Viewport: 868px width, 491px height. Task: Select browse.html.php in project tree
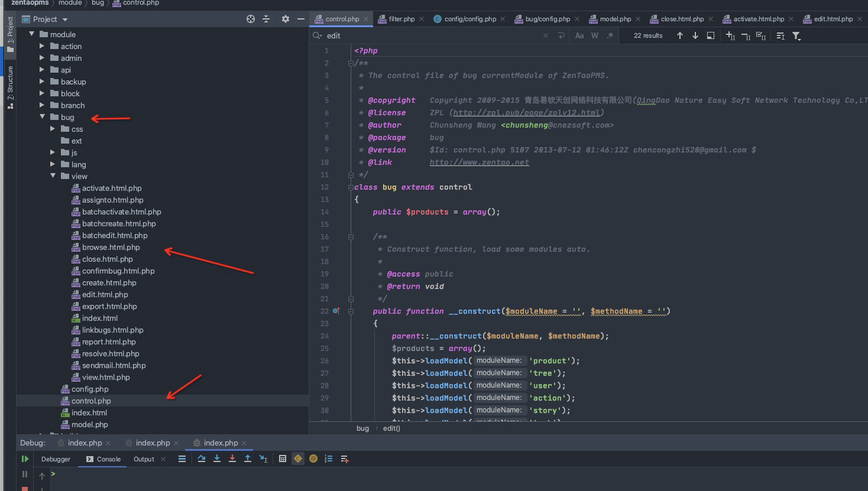[x=111, y=247]
